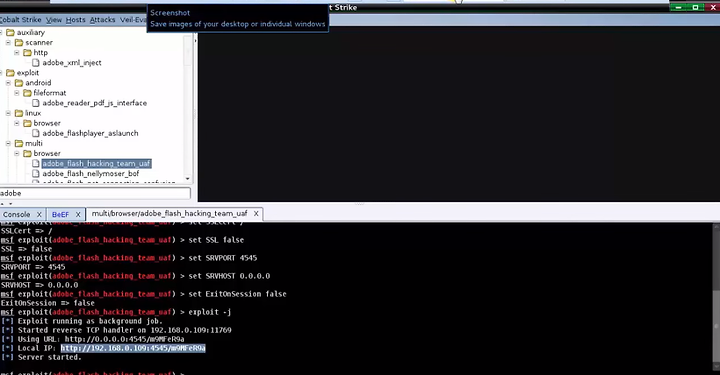Click the adobe_reader_pdf_js_interface file icon
Screen dimensions: 720x375
[x=35, y=103]
